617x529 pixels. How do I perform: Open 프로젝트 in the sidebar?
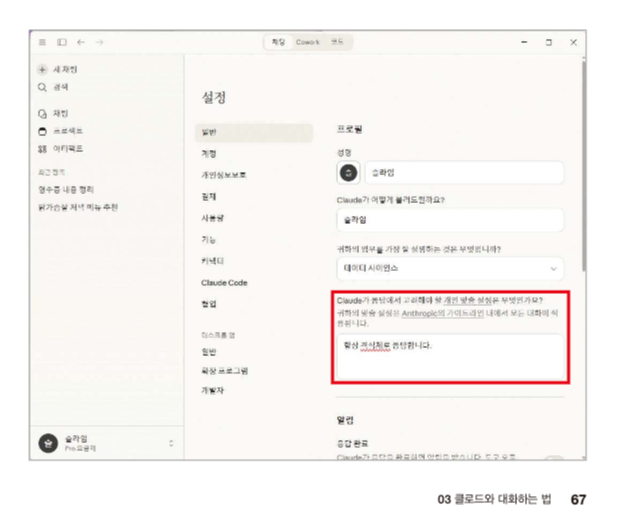coord(60,131)
